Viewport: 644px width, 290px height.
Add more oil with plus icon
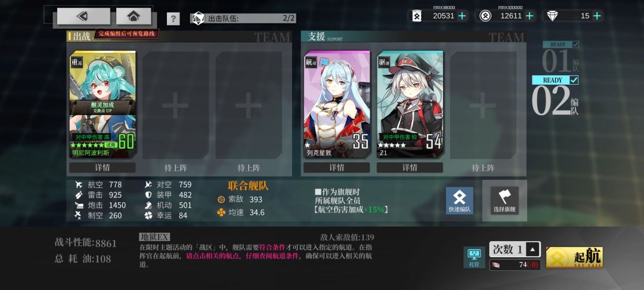(x=462, y=16)
